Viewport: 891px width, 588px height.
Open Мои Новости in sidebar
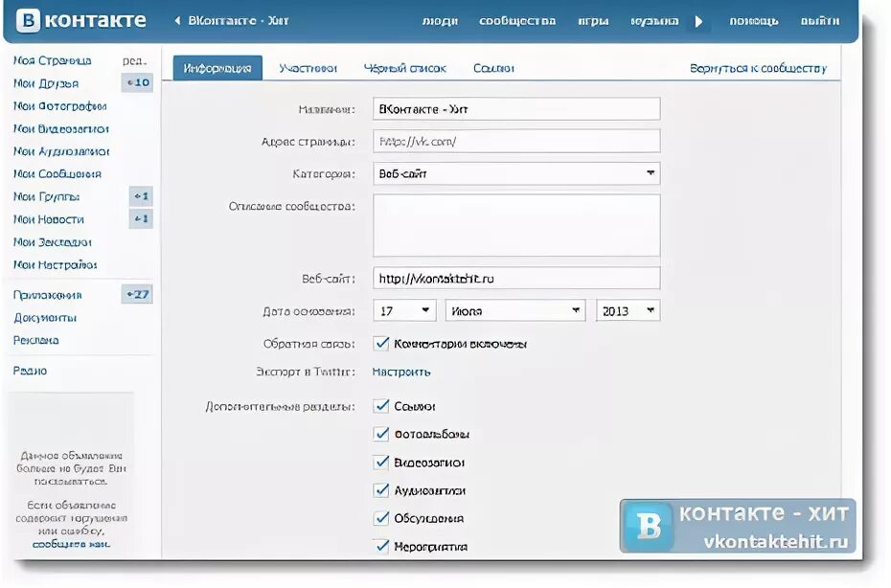(x=48, y=219)
